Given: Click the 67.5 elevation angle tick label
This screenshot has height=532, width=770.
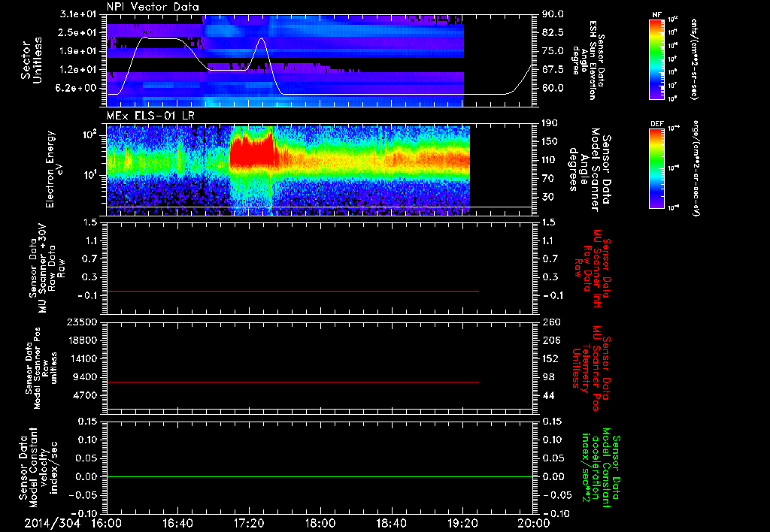Looking at the screenshot, I should 553,69.
